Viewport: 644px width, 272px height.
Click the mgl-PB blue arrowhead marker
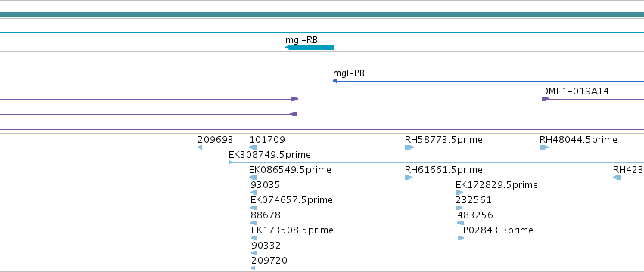[334, 82]
